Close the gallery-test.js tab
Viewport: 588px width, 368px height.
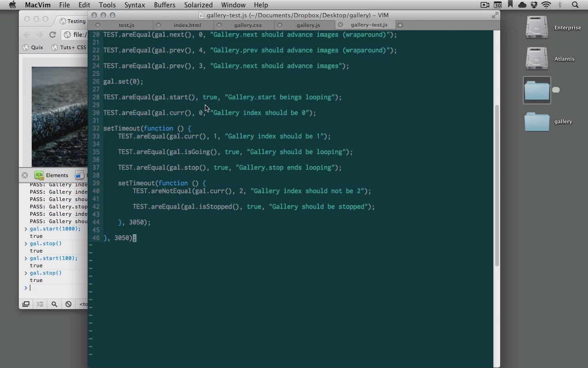pos(340,25)
